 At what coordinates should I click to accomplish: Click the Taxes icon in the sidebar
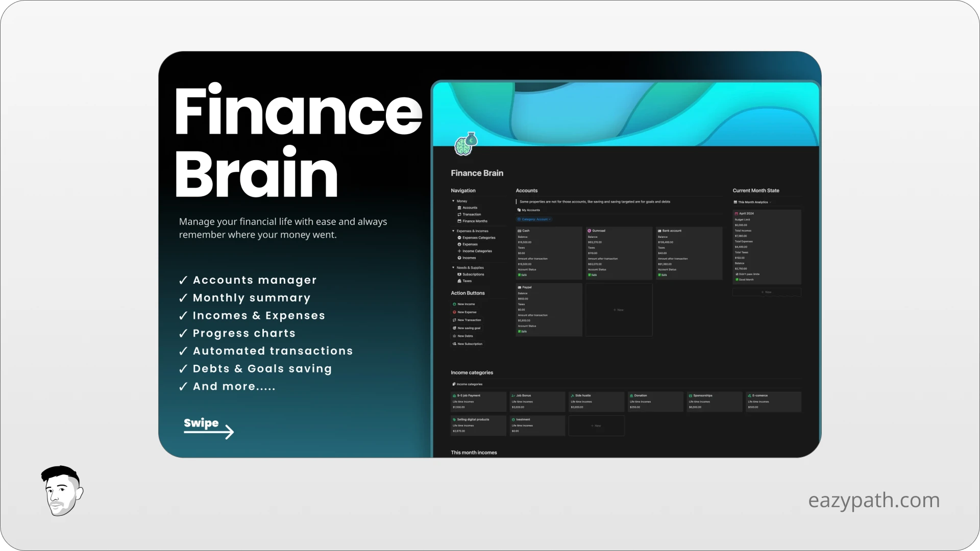point(459,281)
